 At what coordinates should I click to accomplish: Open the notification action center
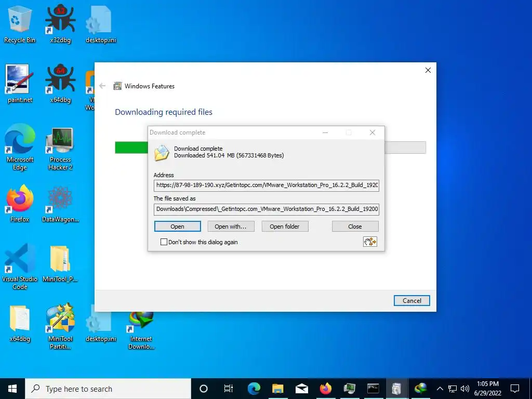click(x=515, y=389)
